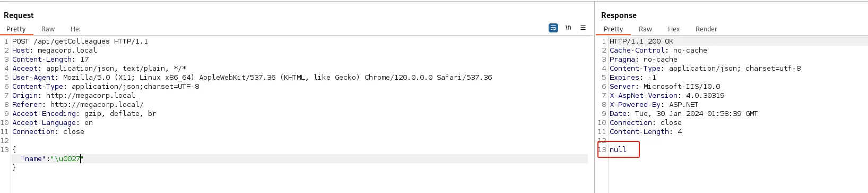The image size is (868, 193).
Task: Click the User-Agent header line
Action: [252, 78]
